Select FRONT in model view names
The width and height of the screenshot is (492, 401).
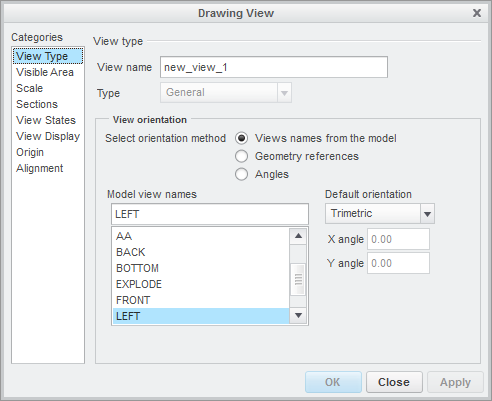click(x=201, y=300)
